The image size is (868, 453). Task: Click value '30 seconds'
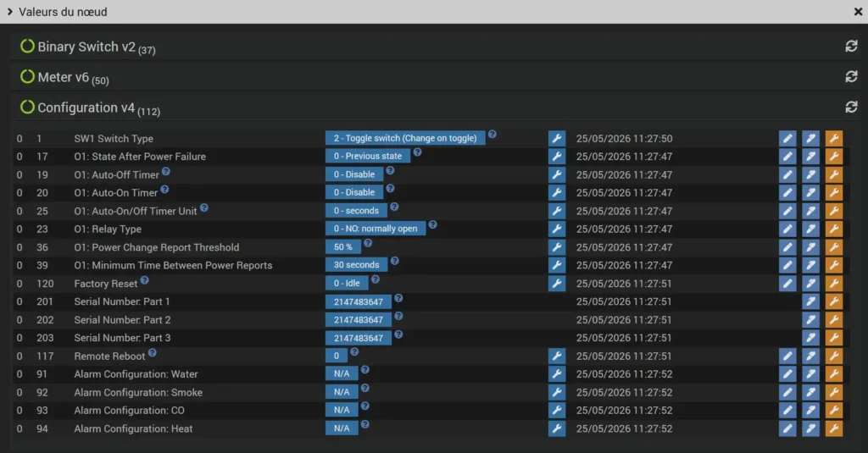click(x=357, y=265)
